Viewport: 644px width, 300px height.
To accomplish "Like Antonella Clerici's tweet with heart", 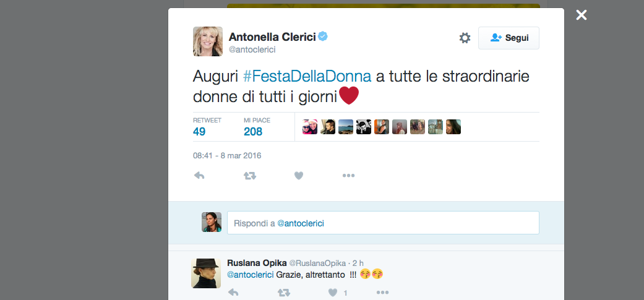I will pyautogui.click(x=299, y=176).
